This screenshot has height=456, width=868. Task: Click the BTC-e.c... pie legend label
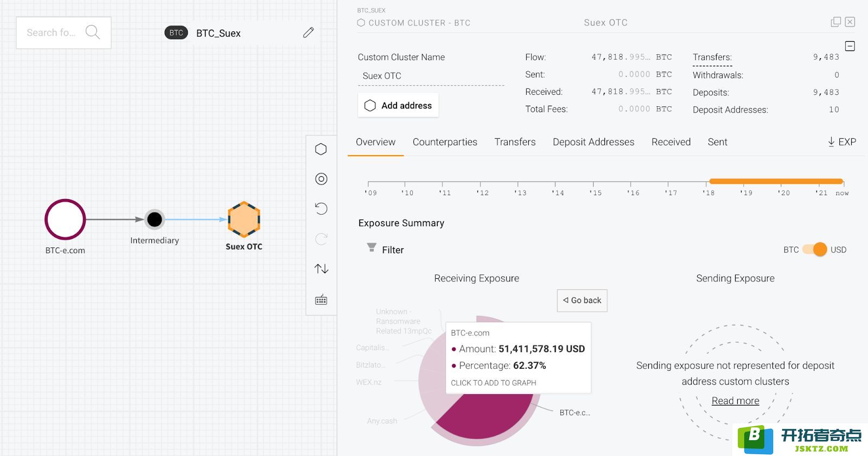(x=575, y=413)
